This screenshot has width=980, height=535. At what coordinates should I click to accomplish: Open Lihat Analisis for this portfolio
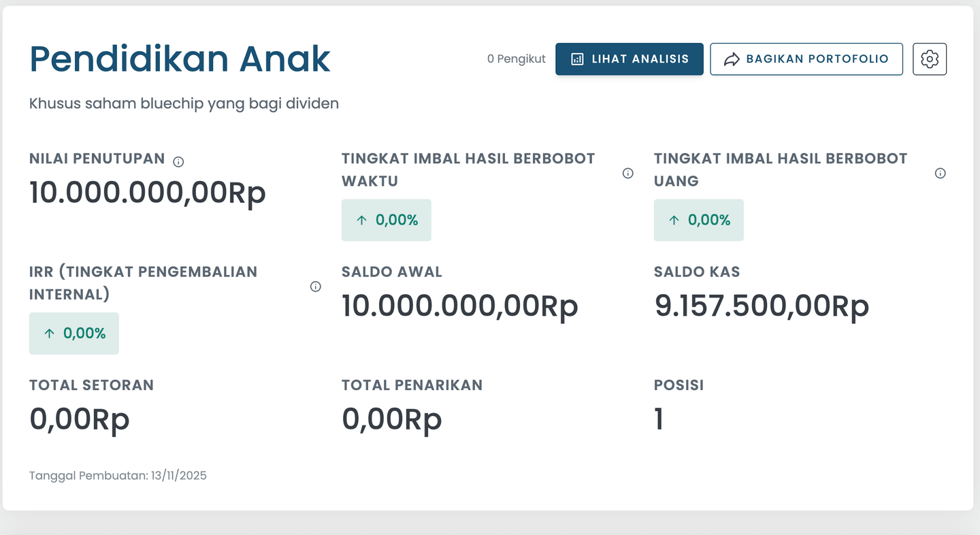pos(629,59)
